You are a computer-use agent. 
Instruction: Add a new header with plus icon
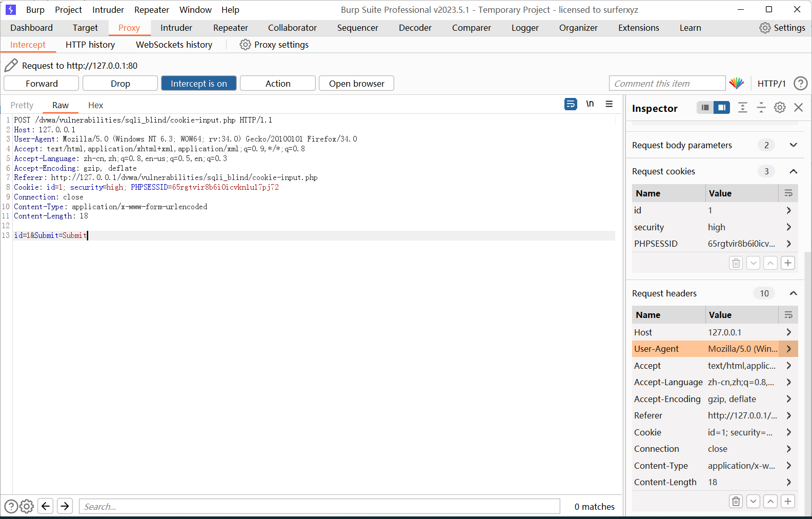pyautogui.click(x=788, y=501)
